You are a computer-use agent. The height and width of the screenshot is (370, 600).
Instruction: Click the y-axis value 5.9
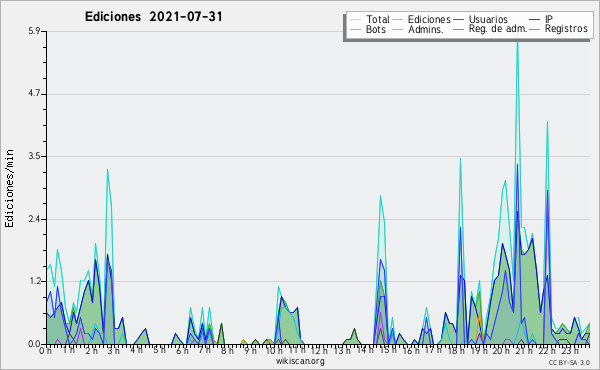34,31
